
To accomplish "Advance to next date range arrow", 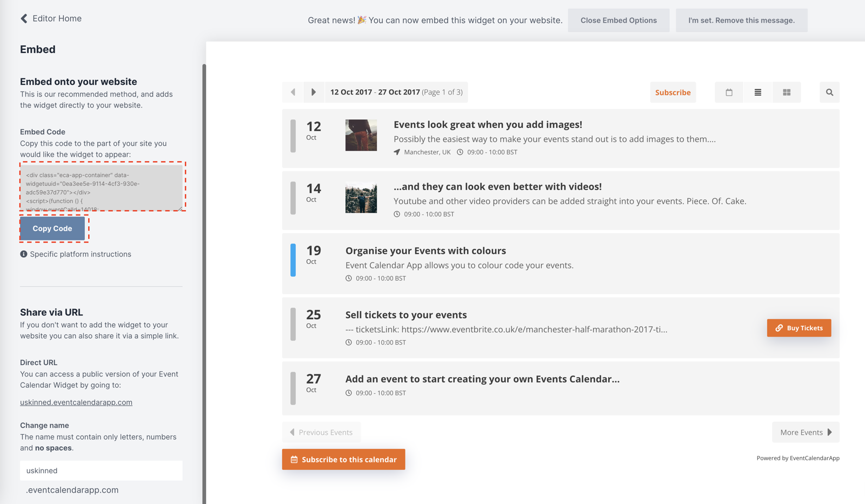I will point(314,92).
